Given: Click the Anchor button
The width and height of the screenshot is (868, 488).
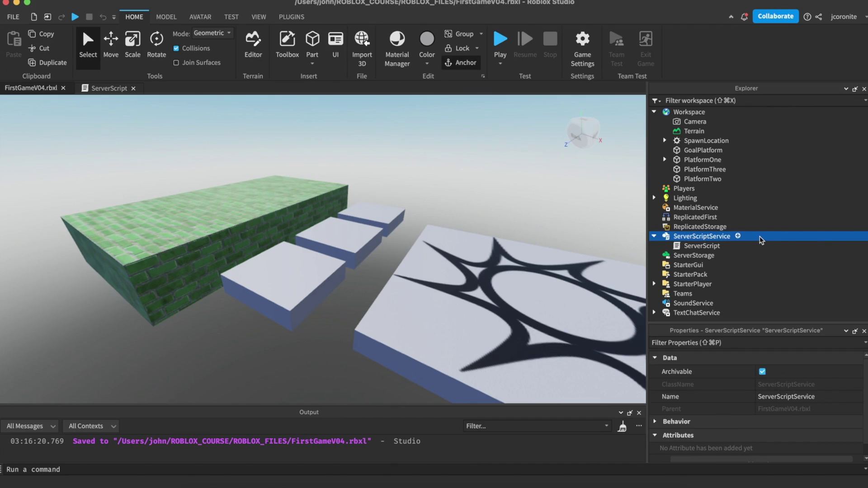Looking at the screenshot, I should coord(461,63).
